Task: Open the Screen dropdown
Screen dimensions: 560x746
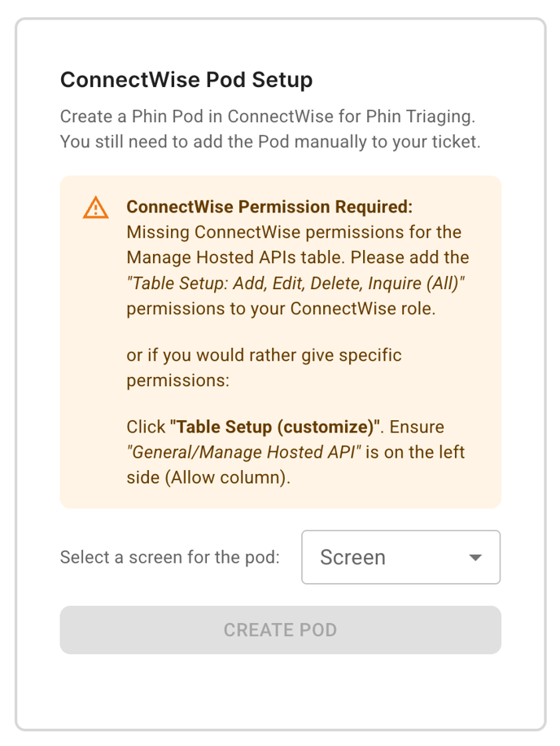Action: pyautogui.click(x=400, y=557)
